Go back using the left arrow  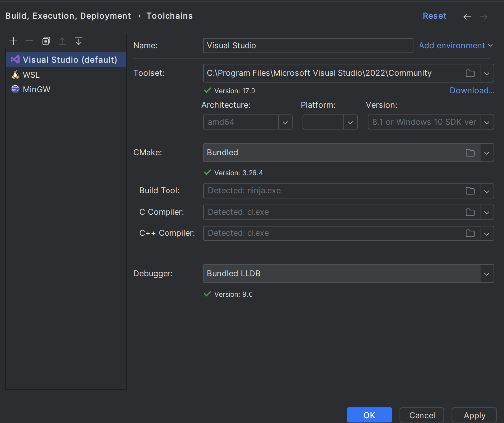467,17
